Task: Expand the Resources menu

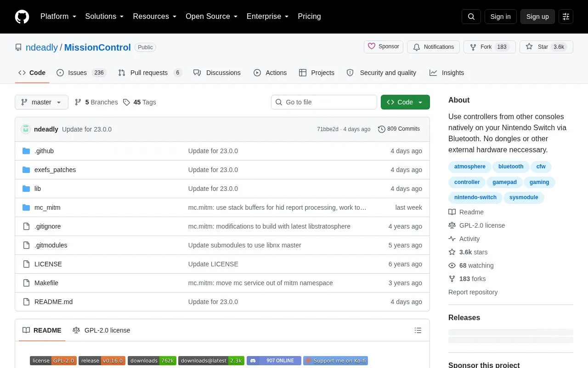Action: [x=155, y=17]
